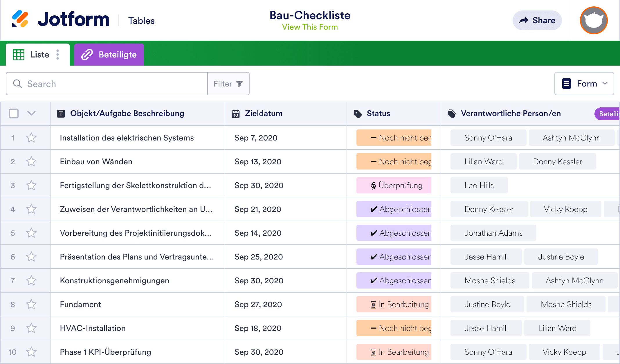Click the grid icon on the Liste tab

click(x=18, y=54)
